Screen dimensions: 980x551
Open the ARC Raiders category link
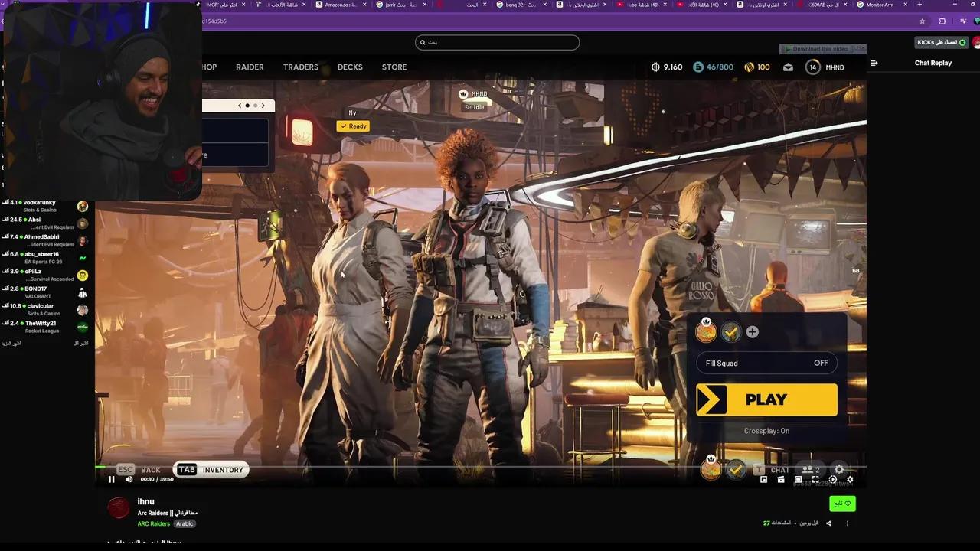pyautogui.click(x=153, y=523)
